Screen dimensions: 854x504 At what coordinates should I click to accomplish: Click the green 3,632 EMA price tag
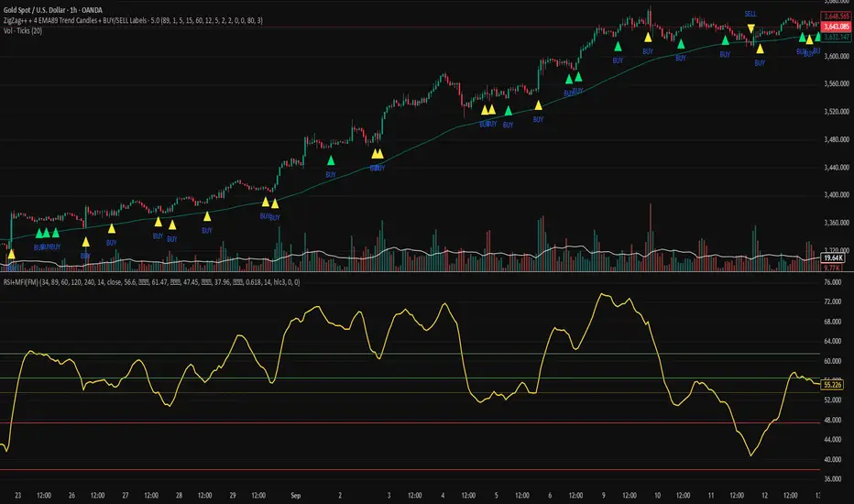click(x=836, y=37)
